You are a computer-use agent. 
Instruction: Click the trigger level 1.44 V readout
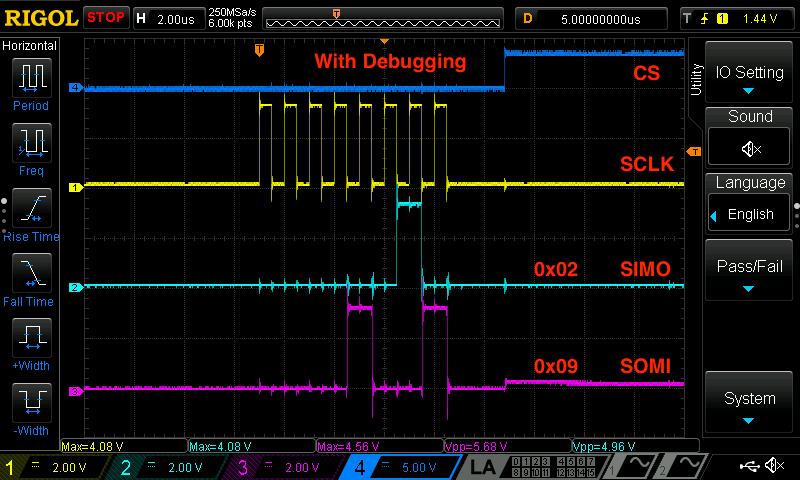point(760,19)
